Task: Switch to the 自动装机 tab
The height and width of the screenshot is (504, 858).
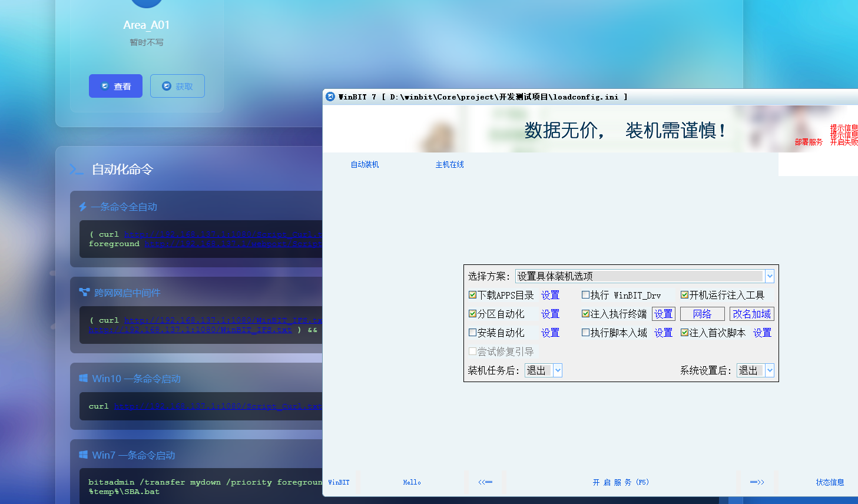Action: pos(365,165)
